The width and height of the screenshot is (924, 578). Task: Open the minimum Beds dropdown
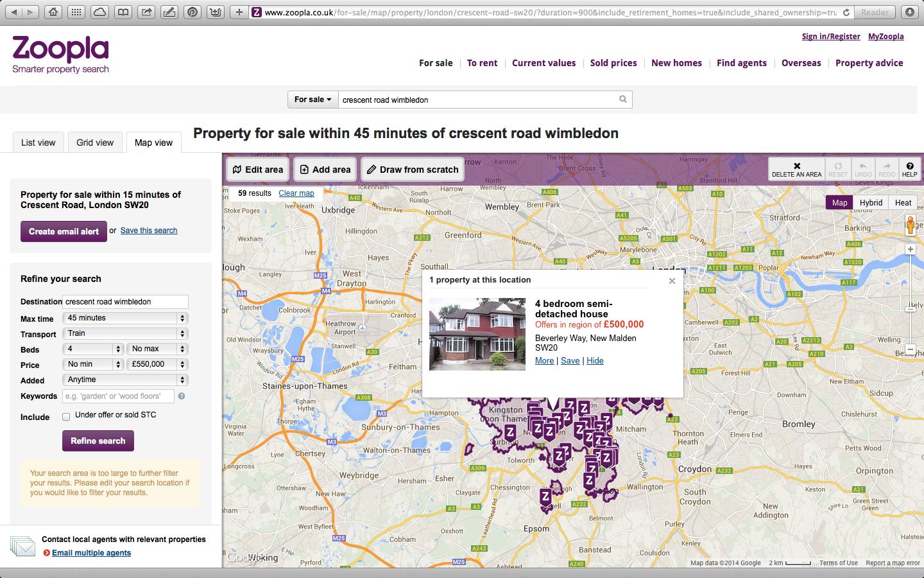(x=93, y=349)
